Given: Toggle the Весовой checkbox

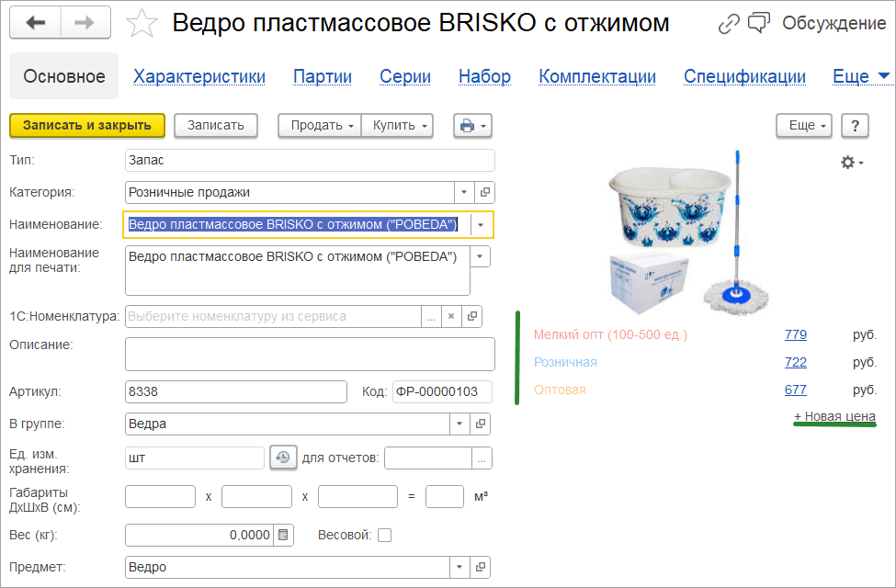Looking at the screenshot, I should [384, 536].
